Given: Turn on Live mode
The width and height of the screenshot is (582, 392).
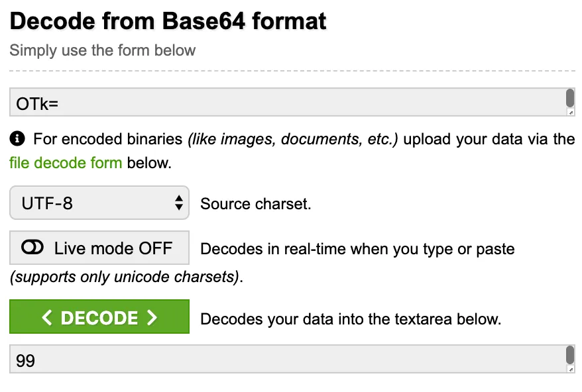Looking at the screenshot, I should click(x=99, y=248).
